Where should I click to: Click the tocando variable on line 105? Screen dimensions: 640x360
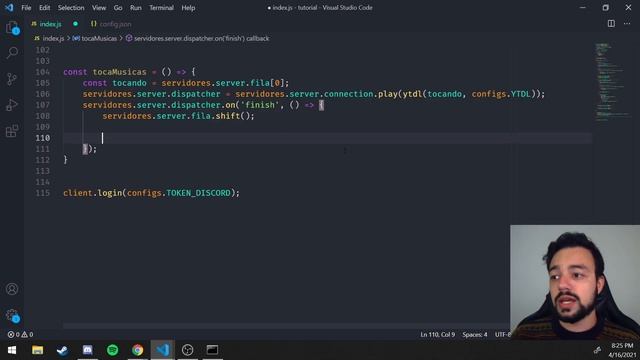[129, 83]
